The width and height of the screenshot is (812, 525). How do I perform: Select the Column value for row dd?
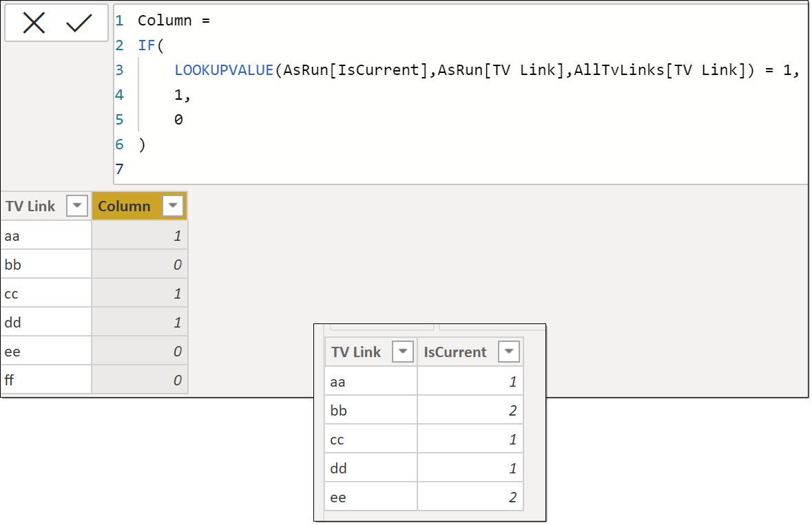pyautogui.click(x=139, y=323)
